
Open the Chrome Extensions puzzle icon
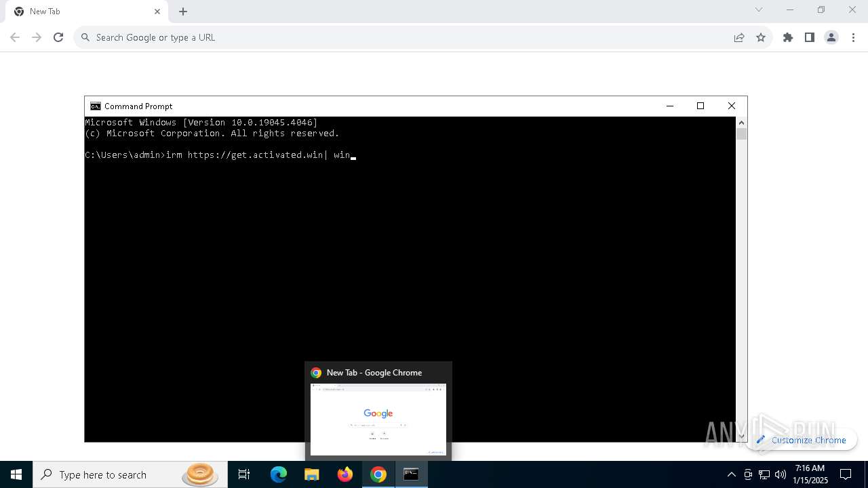coord(788,37)
